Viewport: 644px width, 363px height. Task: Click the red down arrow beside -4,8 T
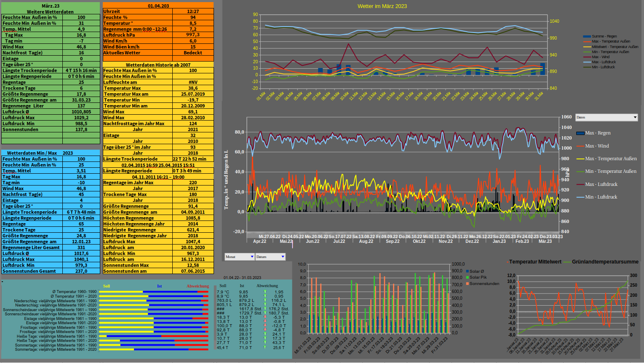265,330
